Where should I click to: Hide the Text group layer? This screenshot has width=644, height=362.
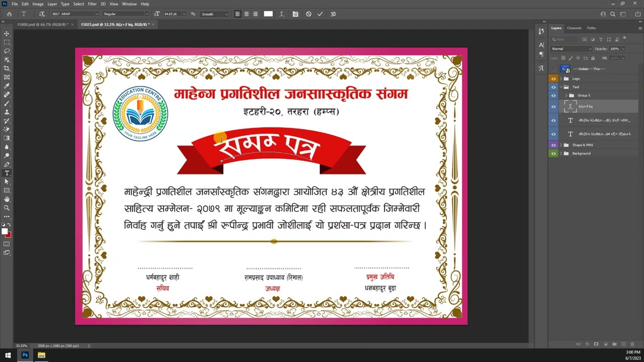pyautogui.click(x=553, y=87)
